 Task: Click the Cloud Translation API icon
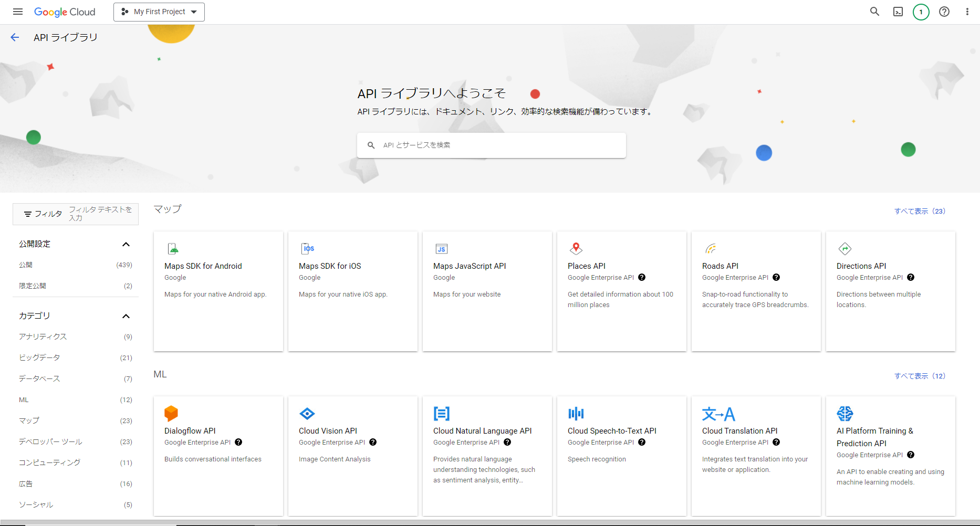718,414
